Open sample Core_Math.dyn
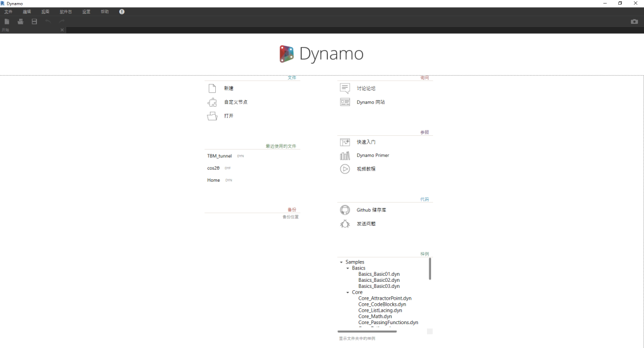The height and width of the screenshot is (348, 644). click(x=375, y=316)
